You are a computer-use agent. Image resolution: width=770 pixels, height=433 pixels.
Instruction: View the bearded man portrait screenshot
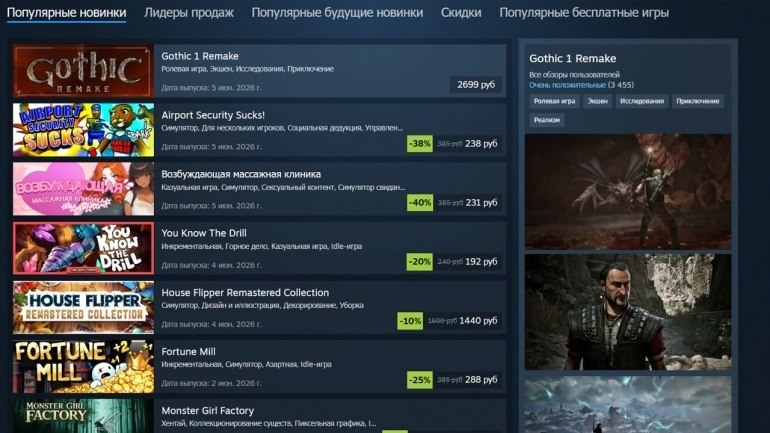tap(628, 312)
